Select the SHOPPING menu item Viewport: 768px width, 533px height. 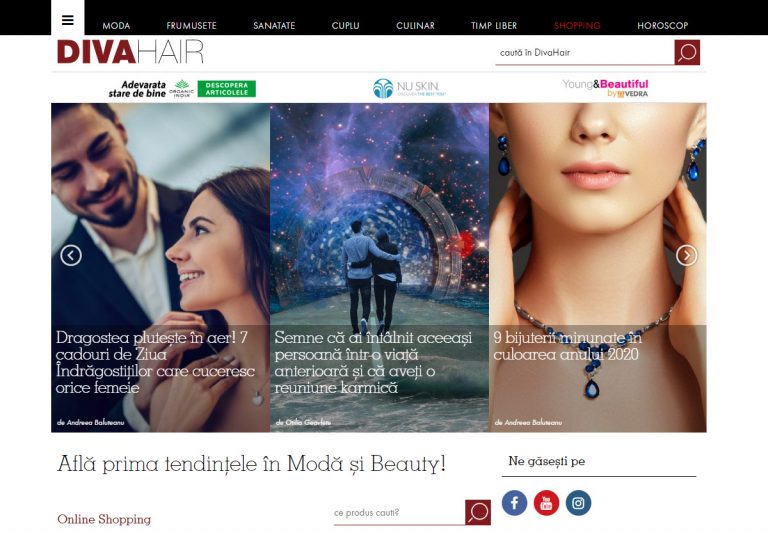pyautogui.click(x=577, y=25)
